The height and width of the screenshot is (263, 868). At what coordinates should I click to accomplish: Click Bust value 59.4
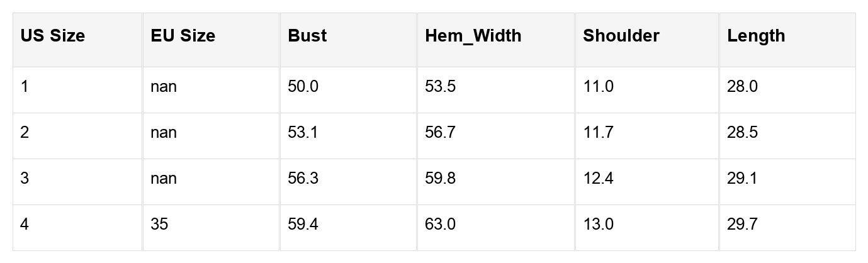[348, 228]
